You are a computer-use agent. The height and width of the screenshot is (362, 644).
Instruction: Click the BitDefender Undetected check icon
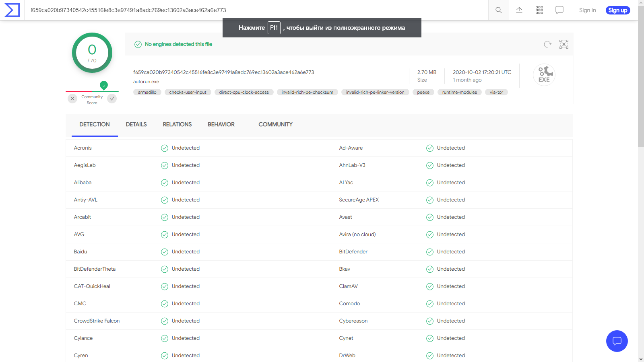(x=430, y=252)
